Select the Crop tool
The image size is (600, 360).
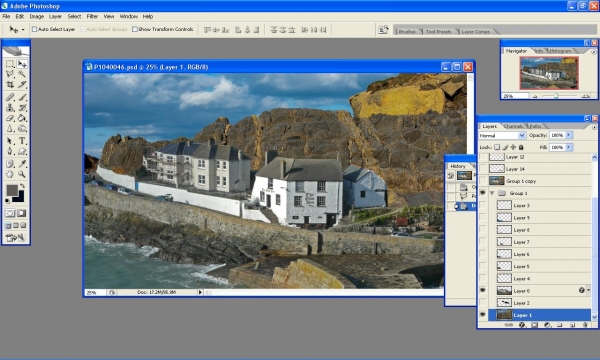point(10,84)
